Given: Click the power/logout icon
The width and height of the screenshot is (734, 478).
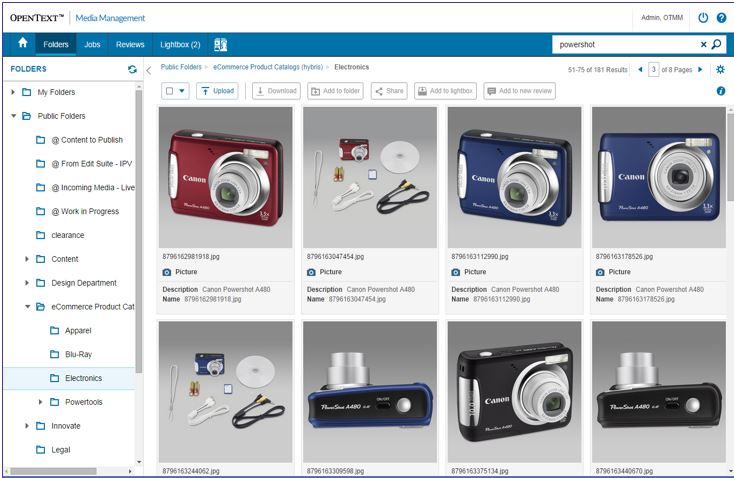Looking at the screenshot, I should (703, 18).
